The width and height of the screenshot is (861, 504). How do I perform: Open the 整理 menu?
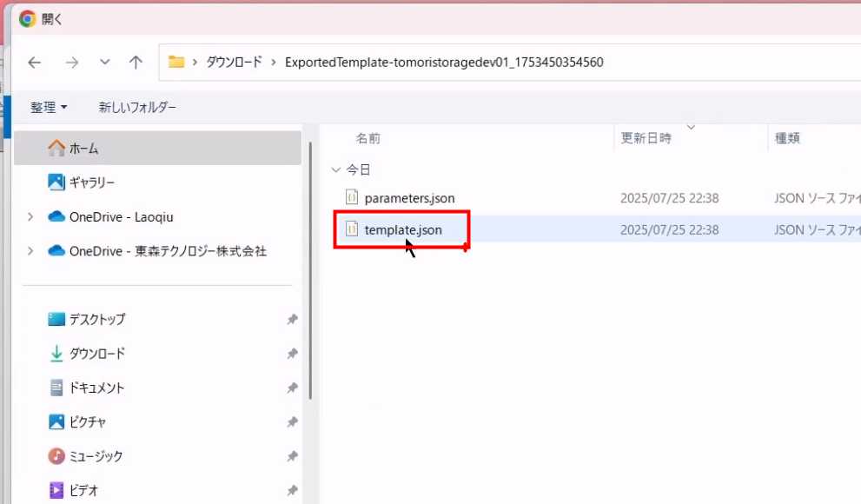point(49,108)
